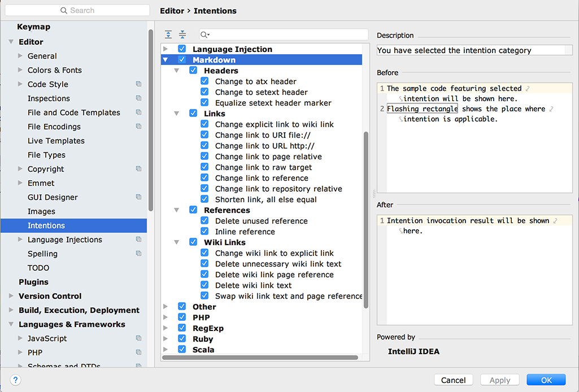Open help via the question mark icon
The image size is (579, 392).
point(15,380)
